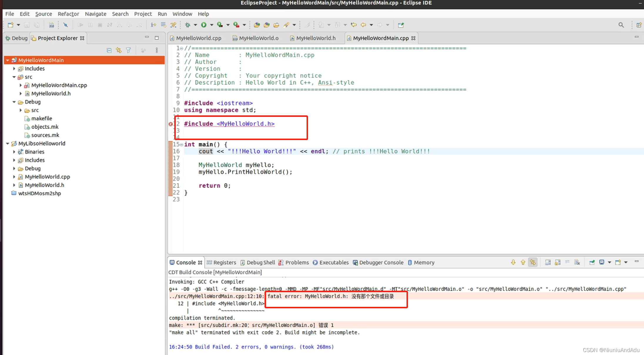Click the New project toolbar icon
The height and width of the screenshot is (355, 644).
(11, 25)
